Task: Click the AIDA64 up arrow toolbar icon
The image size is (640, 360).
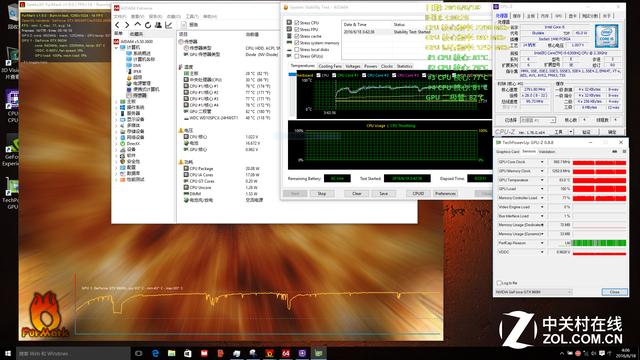Action: tap(138, 25)
